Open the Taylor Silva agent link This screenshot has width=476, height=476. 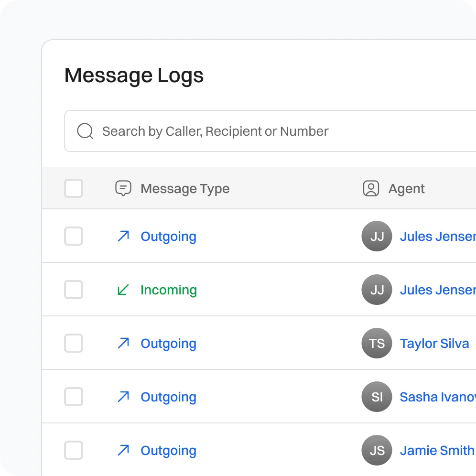tap(434, 344)
